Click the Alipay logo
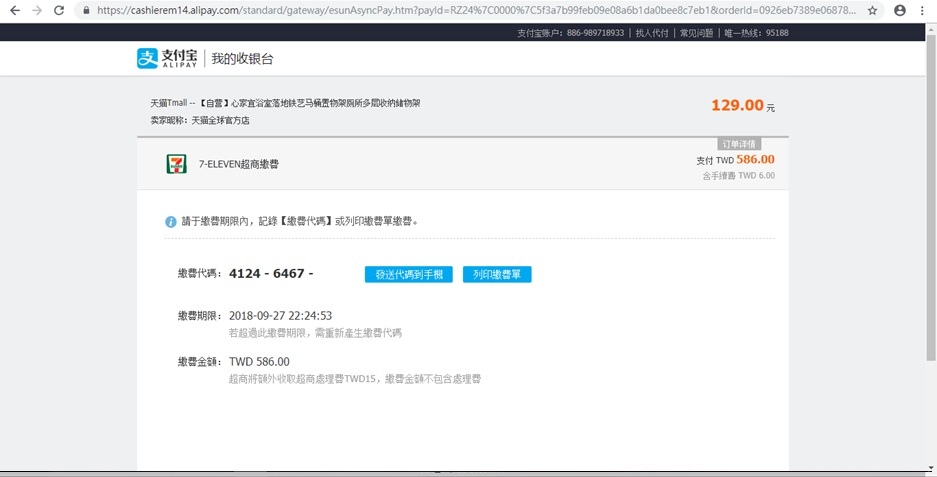The width and height of the screenshot is (937, 477). (x=167, y=59)
